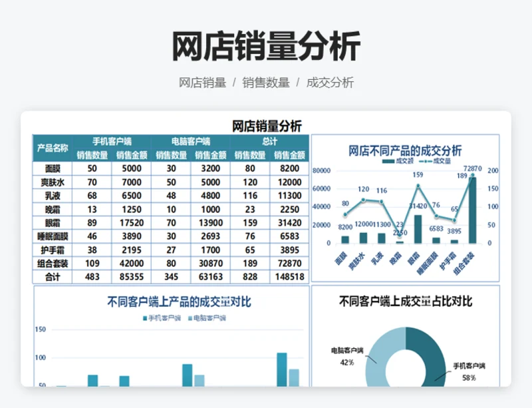Select the 护手霜 product name cell

pyautogui.click(x=53, y=250)
